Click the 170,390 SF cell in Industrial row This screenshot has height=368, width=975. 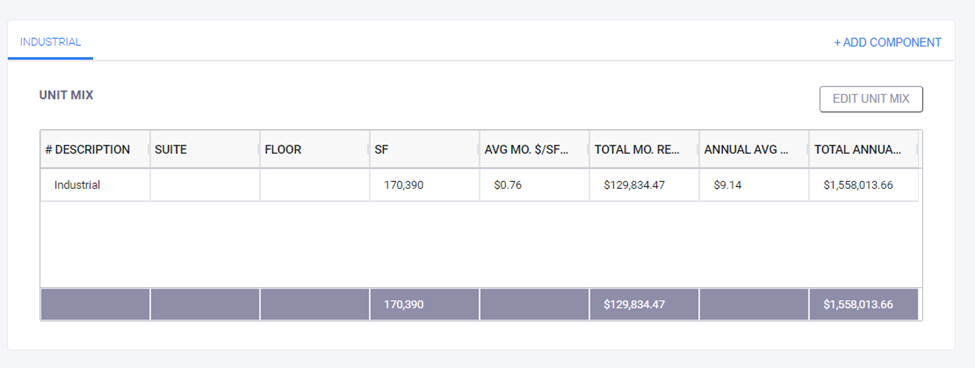[425, 185]
